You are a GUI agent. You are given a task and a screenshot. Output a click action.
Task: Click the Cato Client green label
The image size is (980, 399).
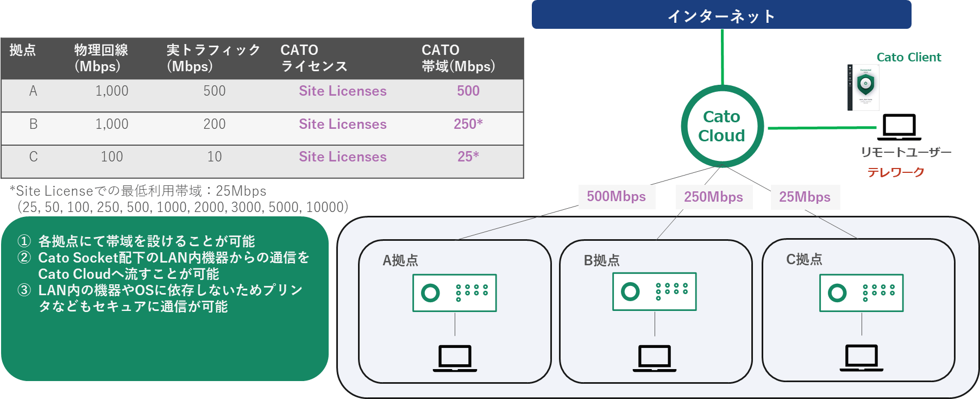(x=908, y=57)
